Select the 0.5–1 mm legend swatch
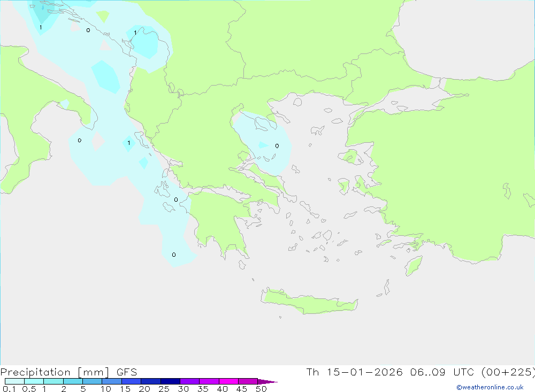 click(34, 381)
